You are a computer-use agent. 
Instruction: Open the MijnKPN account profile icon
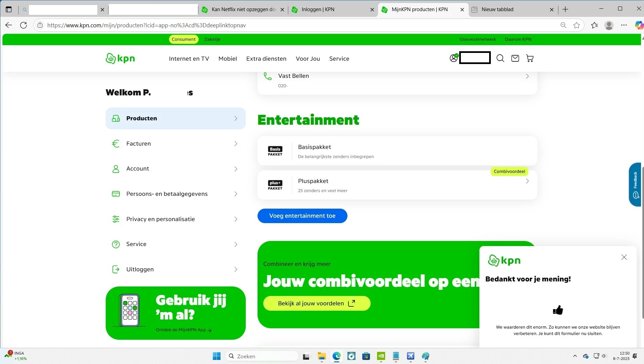[454, 58]
